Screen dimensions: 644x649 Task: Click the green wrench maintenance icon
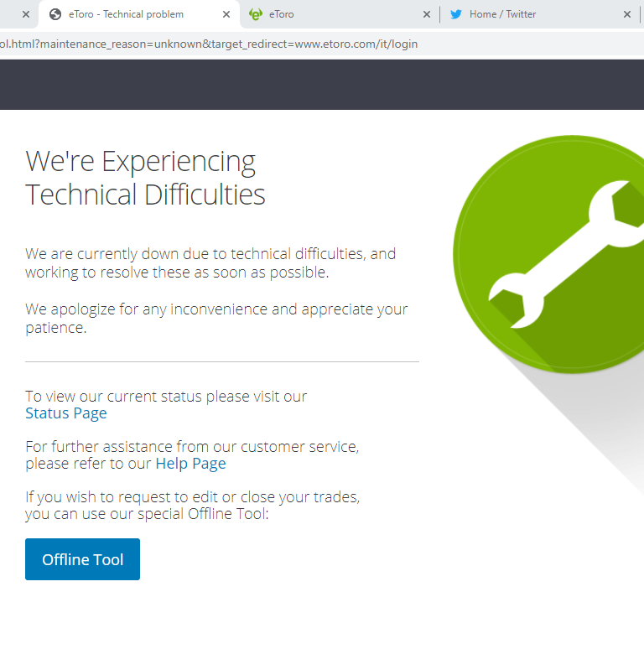[x=550, y=254]
